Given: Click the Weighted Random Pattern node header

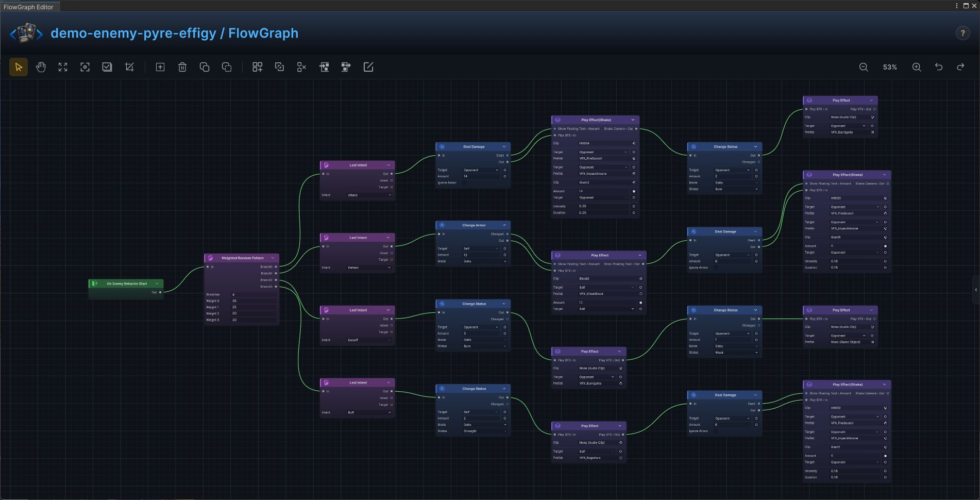Looking at the screenshot, I should tap(242, 258).
